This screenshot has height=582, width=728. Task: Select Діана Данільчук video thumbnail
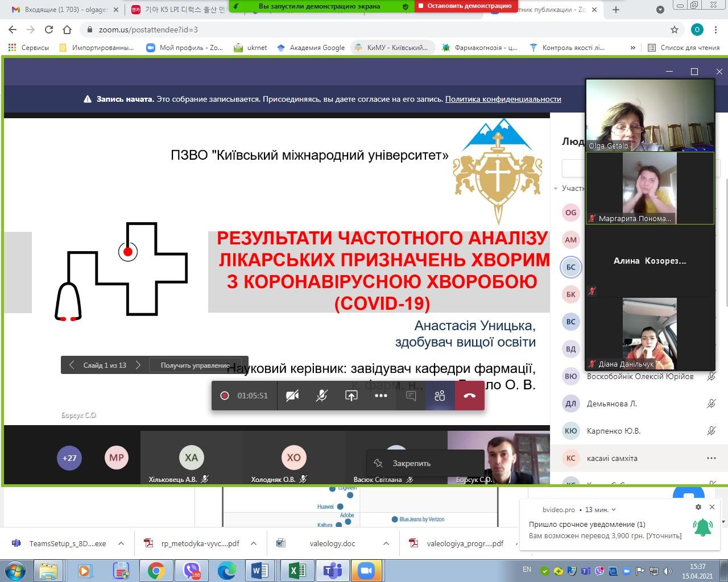(x=650, y=334)
